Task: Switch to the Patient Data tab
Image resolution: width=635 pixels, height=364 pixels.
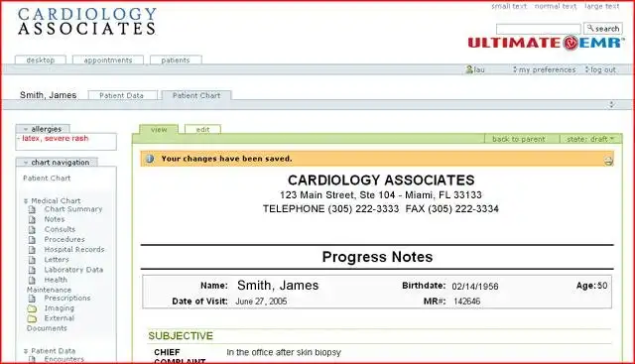Action: (x=121, y=95)
